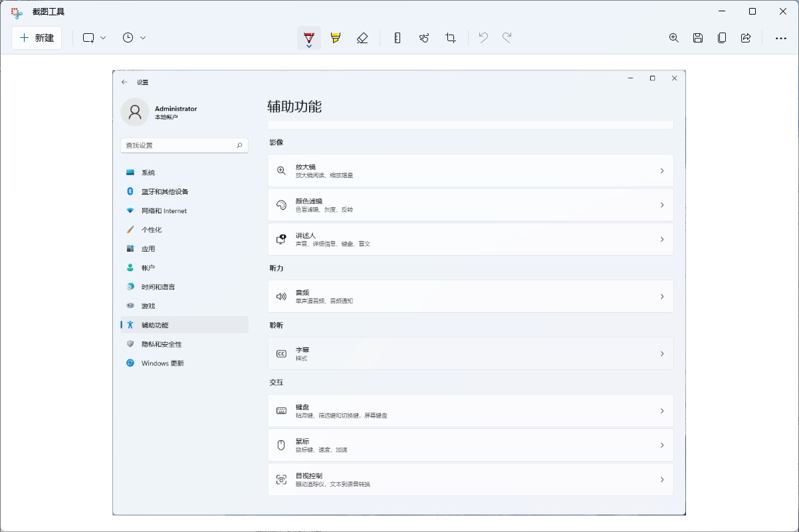Enable touch writing mode
This screenshot has height=532, width=799.
click(x=424, y=38)
